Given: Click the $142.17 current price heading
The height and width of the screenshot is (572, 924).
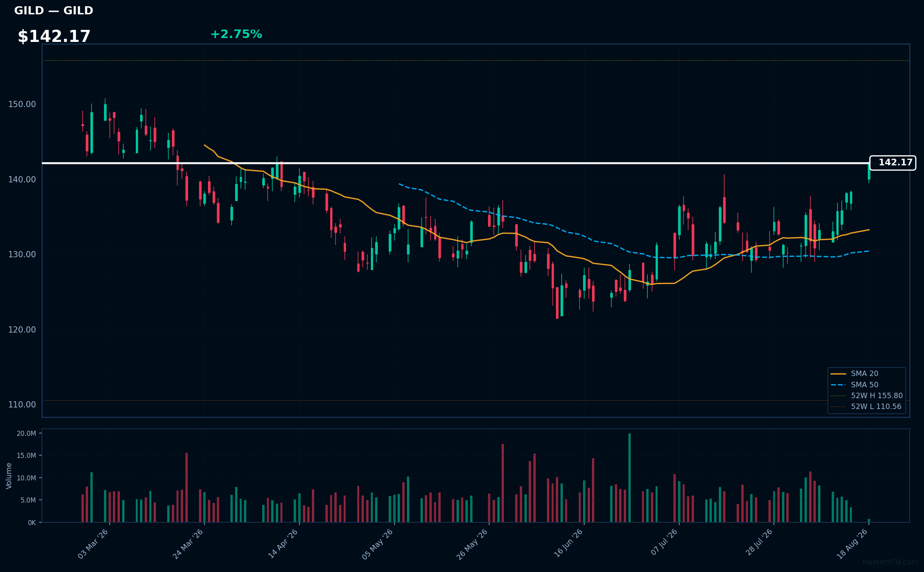Looking at the screenshot, I should [x=54, y=36].
